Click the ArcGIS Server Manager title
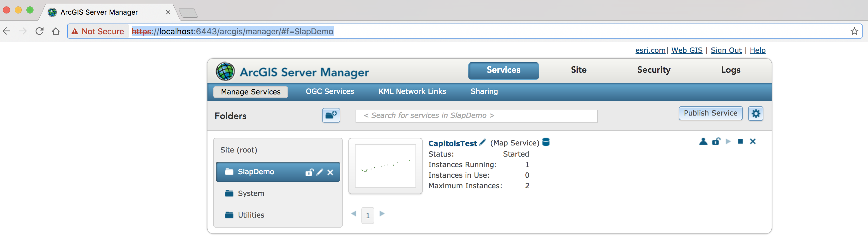Viewport: 868px width, 244px height. tap(304, 72)
